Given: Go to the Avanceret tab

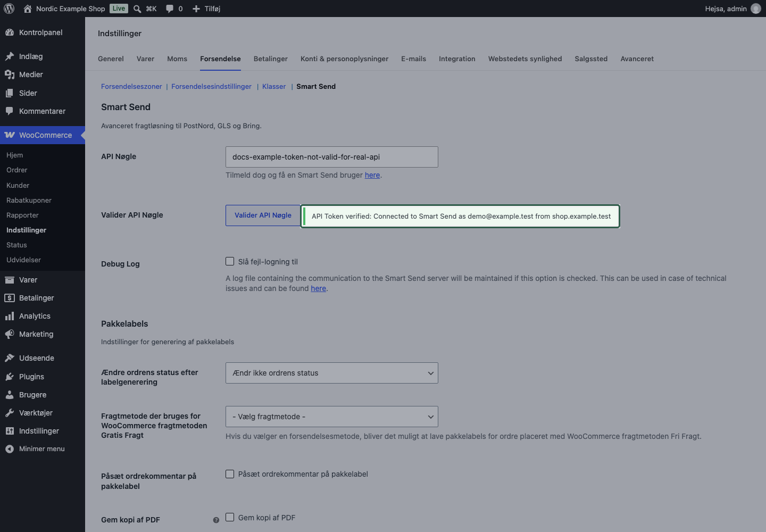Looking at the screenshot, I should (637, 59).
